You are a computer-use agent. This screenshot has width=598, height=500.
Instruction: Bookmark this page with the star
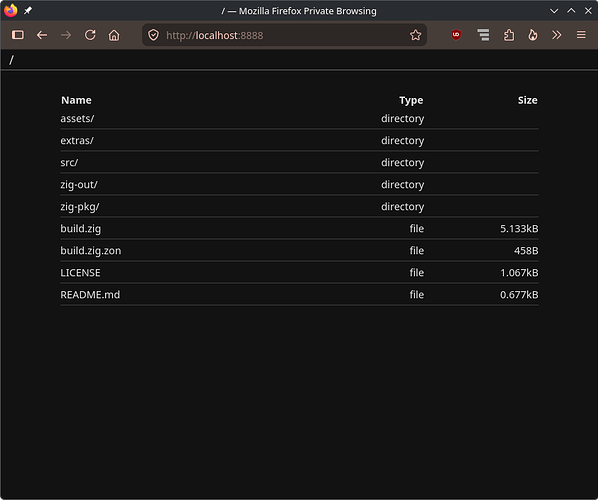(415, 35)
